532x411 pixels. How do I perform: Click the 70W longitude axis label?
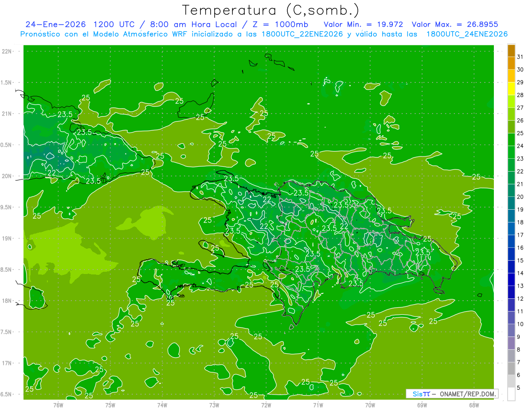(x=370, y=405)
